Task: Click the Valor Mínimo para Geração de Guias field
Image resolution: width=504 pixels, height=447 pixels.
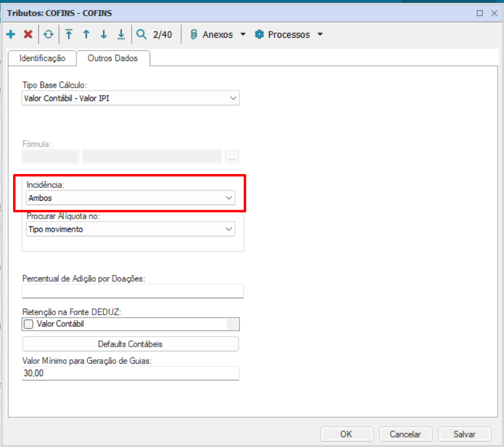Action: click(130, 373)
